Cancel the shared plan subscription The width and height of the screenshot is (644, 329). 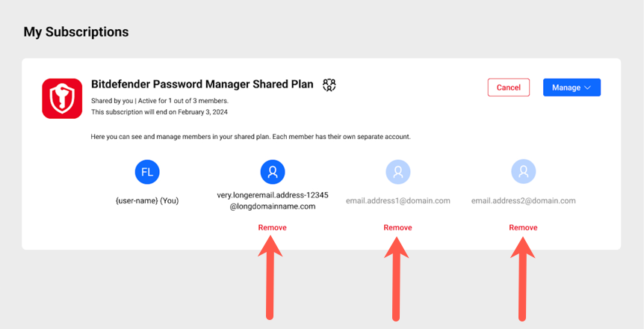509,87
